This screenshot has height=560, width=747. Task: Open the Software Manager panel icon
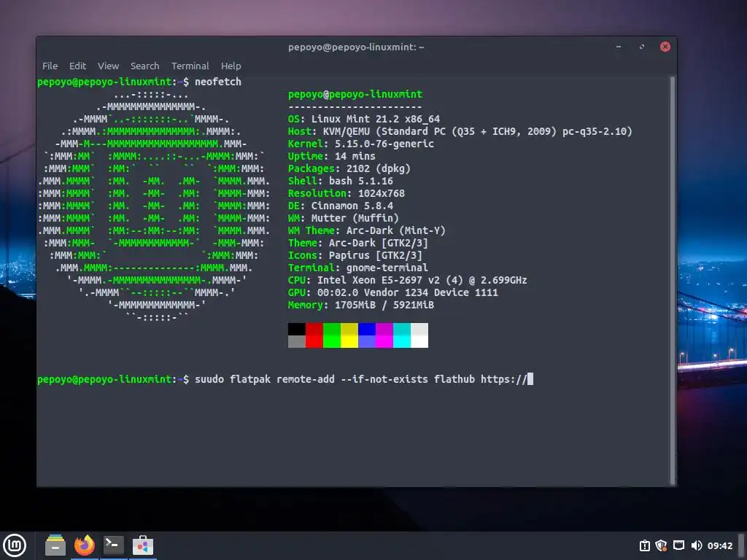(143, 545)
